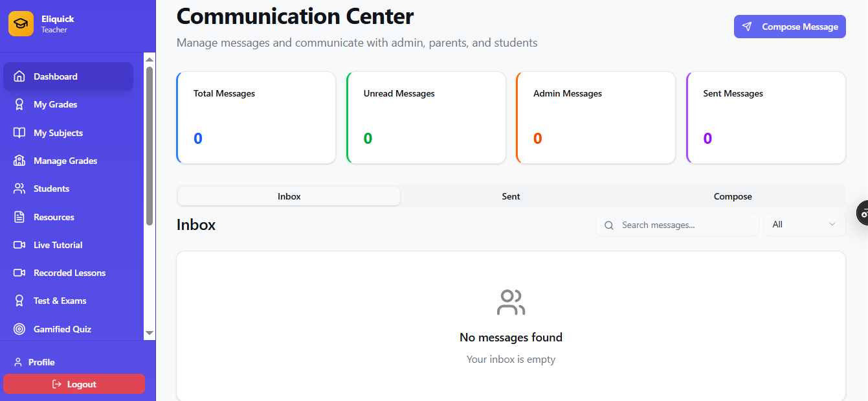Image resolution: width=868 pixels, height=401 pixels.
Task: Click the Test & Exams award icon
Action: pos(19,301)
